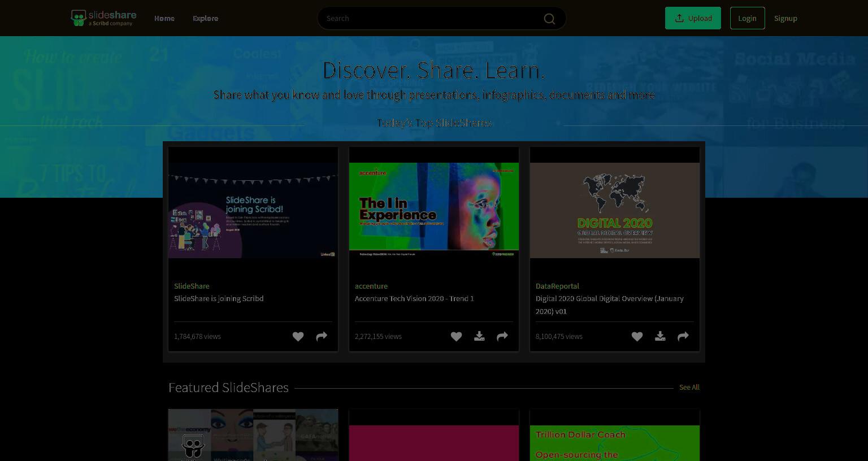
Task: Open the 'SlideShare is joining Scribd' title
Action: [219, 298]
